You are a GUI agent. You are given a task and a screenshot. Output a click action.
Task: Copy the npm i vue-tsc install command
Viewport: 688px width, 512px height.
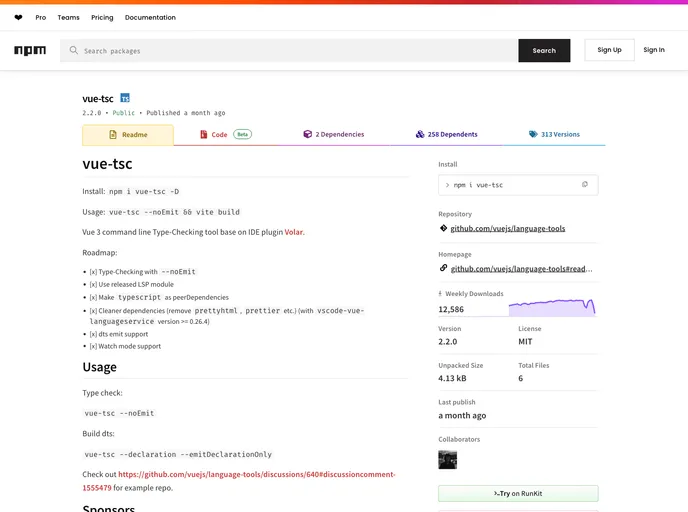tap(585, 185)
